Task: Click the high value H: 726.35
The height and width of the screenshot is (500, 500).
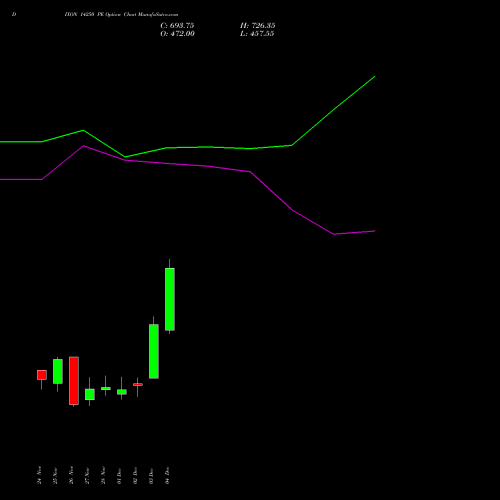Action: click(258, 26)
